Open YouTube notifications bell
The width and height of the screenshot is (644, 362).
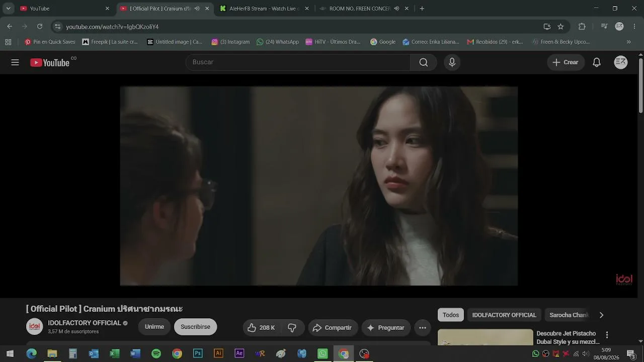coord(597,62)
